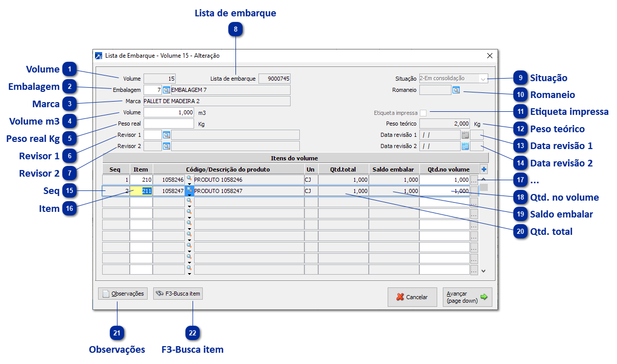The width and height of the screenshot is (617, 364).
Task: Click the F3-Busca item button
Action: tap(178, 294)
